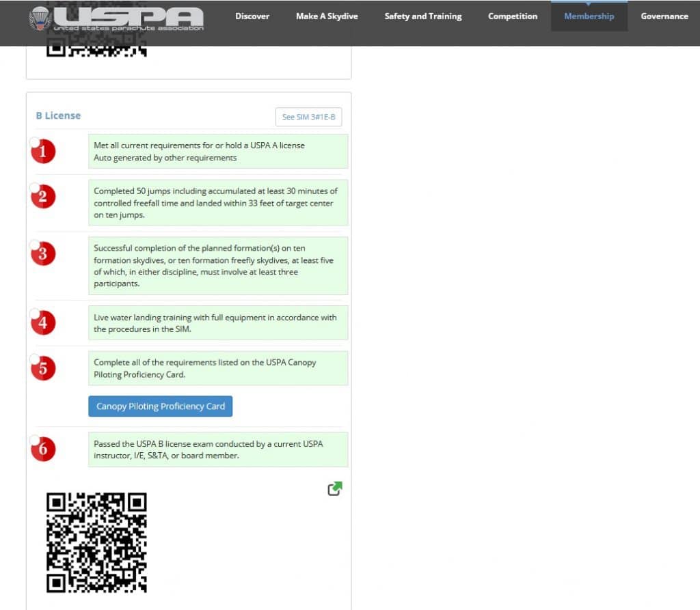Open the Canopy Piloting Proficiency Card button

pyautogui.click(x=160, y=406)
